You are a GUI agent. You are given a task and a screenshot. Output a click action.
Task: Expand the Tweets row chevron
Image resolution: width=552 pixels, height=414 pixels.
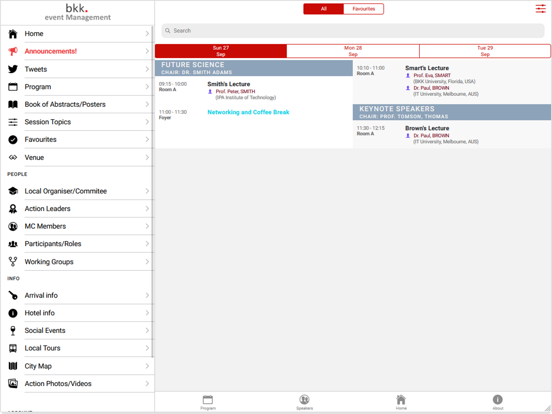click(147, 69)
